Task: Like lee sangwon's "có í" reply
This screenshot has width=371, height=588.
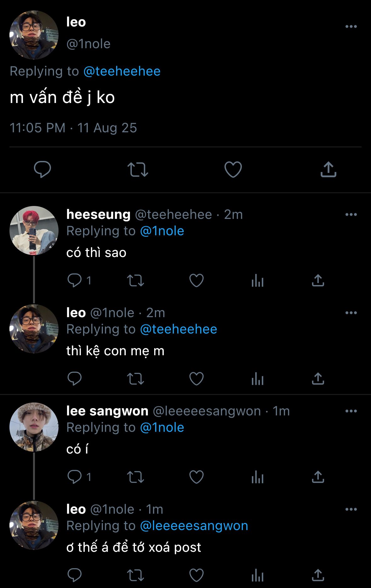Action: pyautogui.click(x=196, y=477)
